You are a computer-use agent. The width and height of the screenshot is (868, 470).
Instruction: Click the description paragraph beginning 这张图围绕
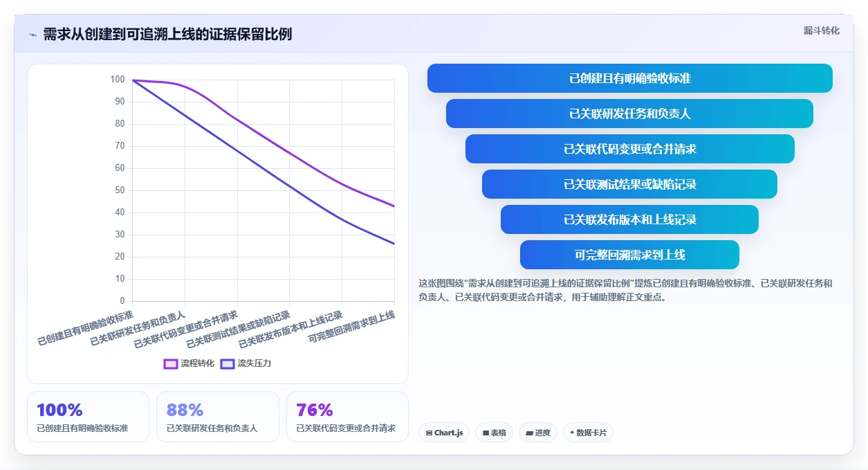[x=626, y=290]
